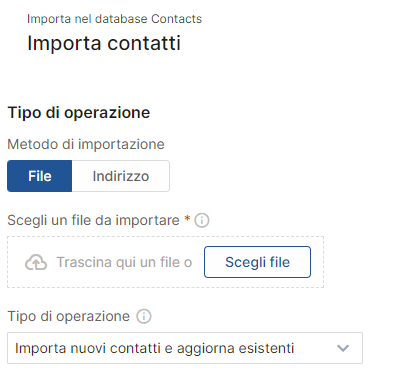The width and height of the screenshot is (397, 374).
Task: Expand dropdown using the chevron arrow
Action: coord(343,348)
